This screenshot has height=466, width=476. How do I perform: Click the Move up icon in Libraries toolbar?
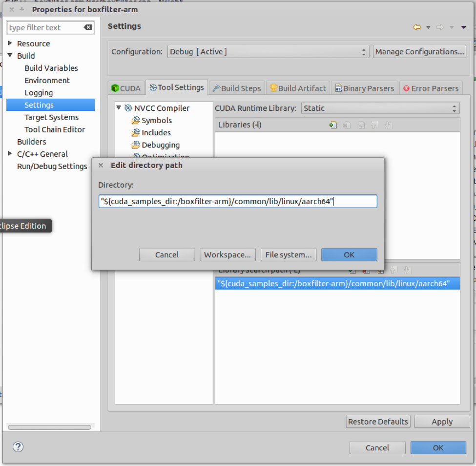pos(374,125)
